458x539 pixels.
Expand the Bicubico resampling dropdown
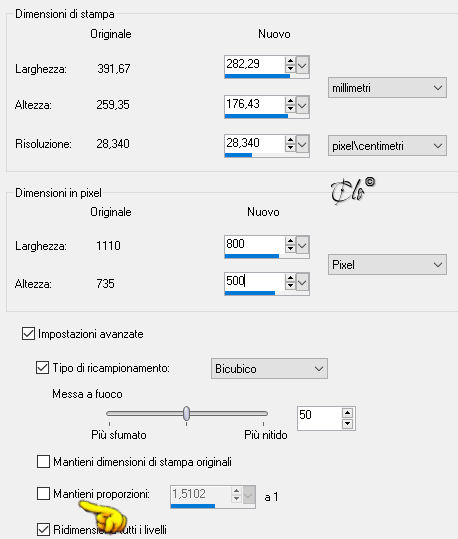coord(269,368)
